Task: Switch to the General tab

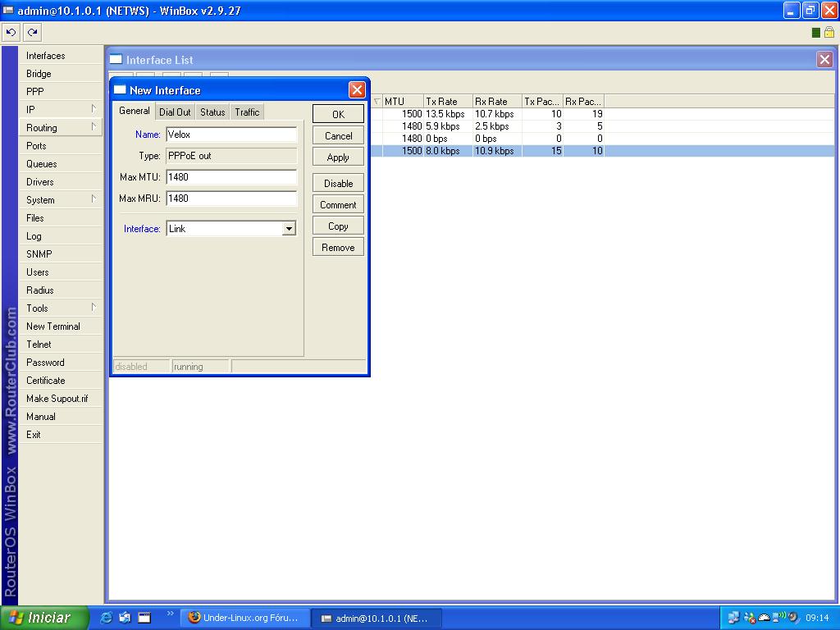Action: (134, 111)
